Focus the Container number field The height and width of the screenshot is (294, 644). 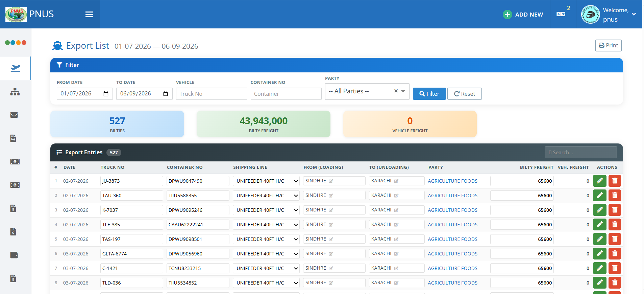coord(286,94)
